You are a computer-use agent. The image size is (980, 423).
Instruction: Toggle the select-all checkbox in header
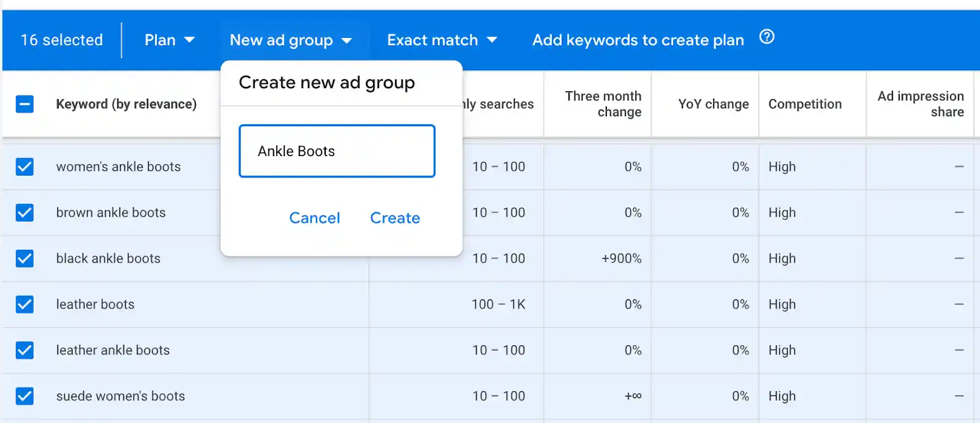[24, 104]
